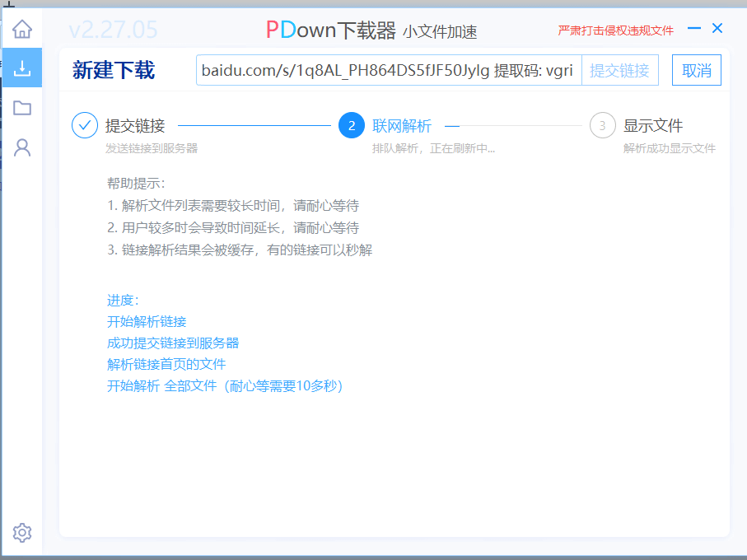
Task: Click the 联网解析 step label
Action: (x=402, y=126)
